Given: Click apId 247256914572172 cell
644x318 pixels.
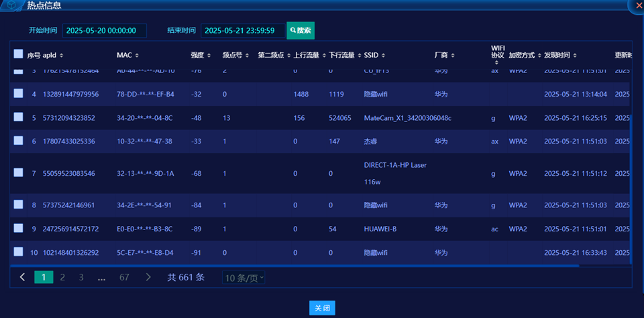Looking at the screenshot, I should (70, 229).
